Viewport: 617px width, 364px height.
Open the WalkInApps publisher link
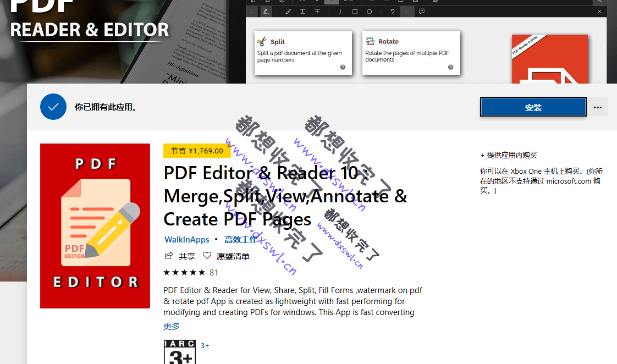coord(187,240)
